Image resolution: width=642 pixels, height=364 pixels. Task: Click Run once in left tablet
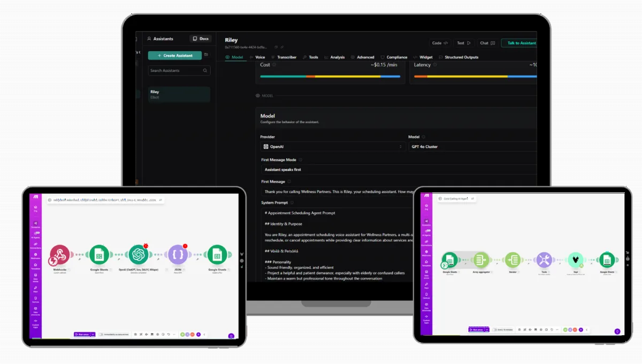[x=82, y=334]
